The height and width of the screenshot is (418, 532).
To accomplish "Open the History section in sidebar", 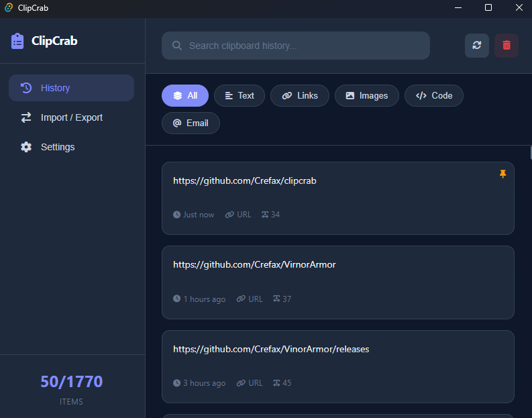I will pos(71,88).
